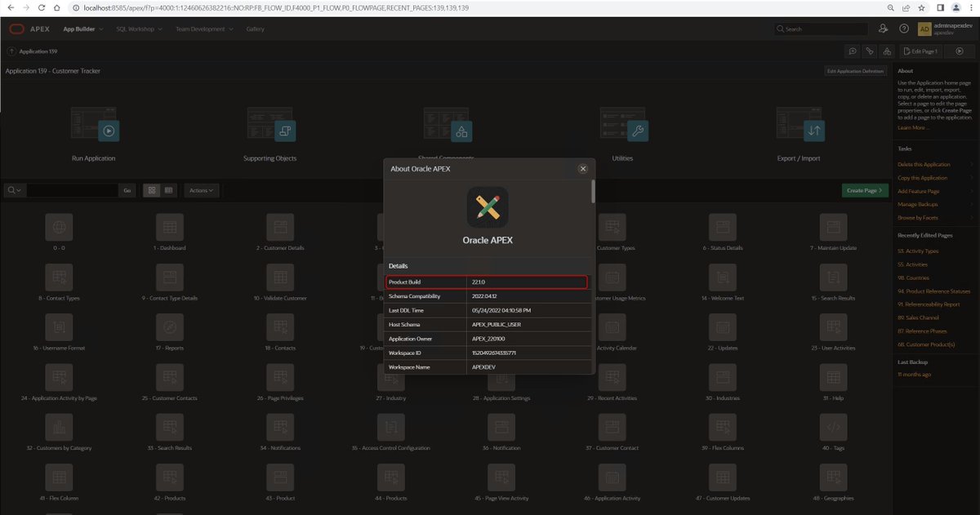Open the 31 - Help page icon

coord(833,376)
